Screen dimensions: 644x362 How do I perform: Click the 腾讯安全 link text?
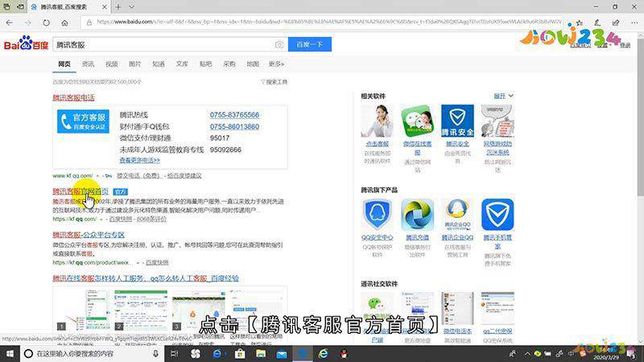pos(457,144)
